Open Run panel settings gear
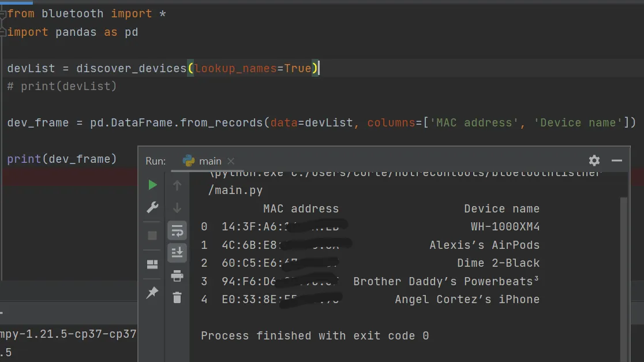Image resolution: width=644 pixels, height=362 pixels. tap(594, 161)
